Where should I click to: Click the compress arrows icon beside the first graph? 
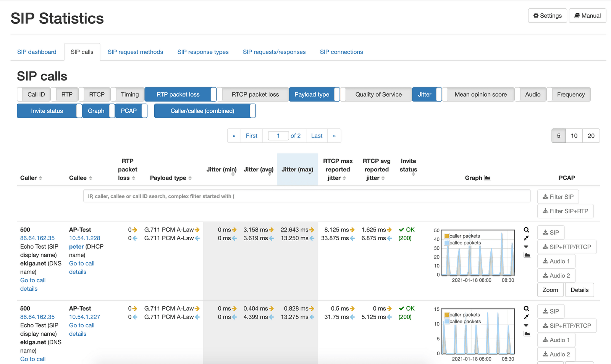click(x=526, y=238)
